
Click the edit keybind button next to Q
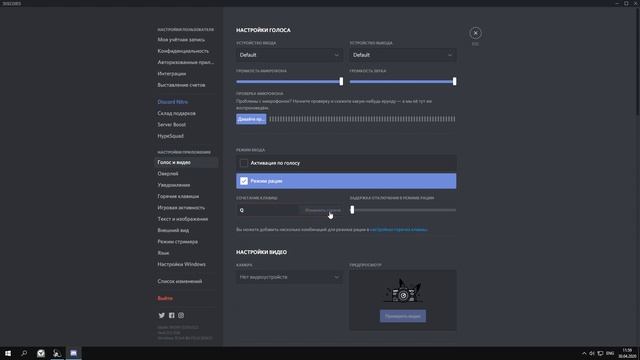pos(322,210)
